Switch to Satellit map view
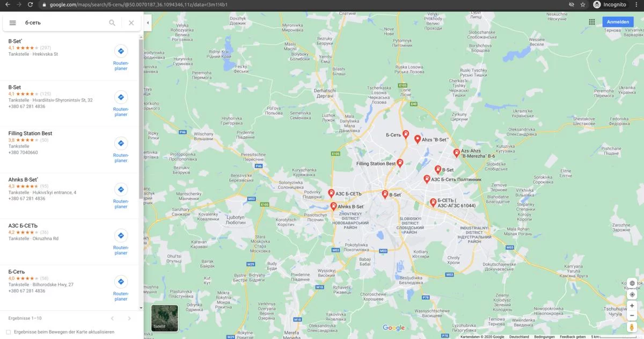 pos(164,318)
